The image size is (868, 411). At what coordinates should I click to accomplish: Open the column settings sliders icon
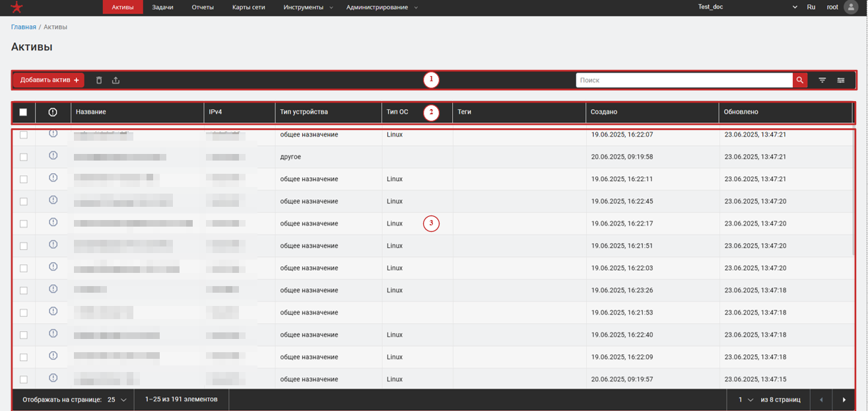(x=841, y=81)
